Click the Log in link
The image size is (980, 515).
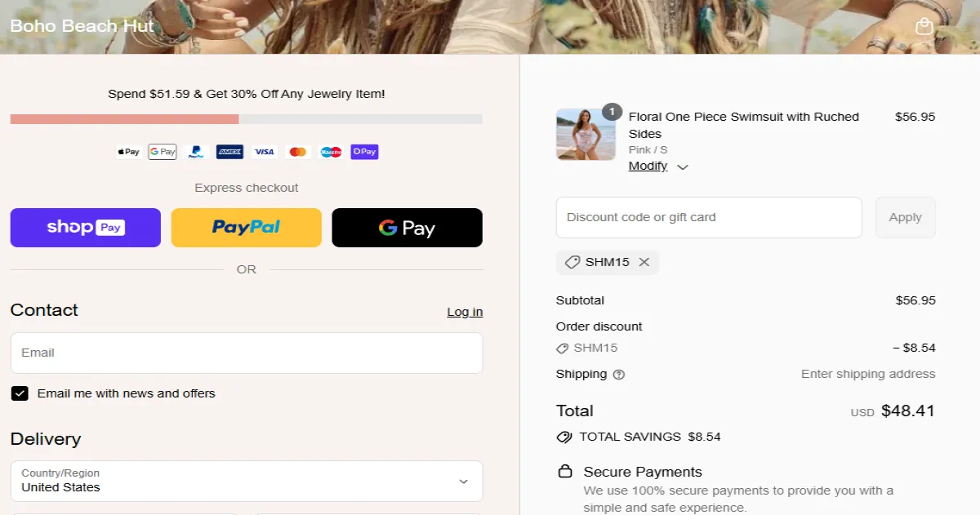pyautogui.click(x=464, y=311)
